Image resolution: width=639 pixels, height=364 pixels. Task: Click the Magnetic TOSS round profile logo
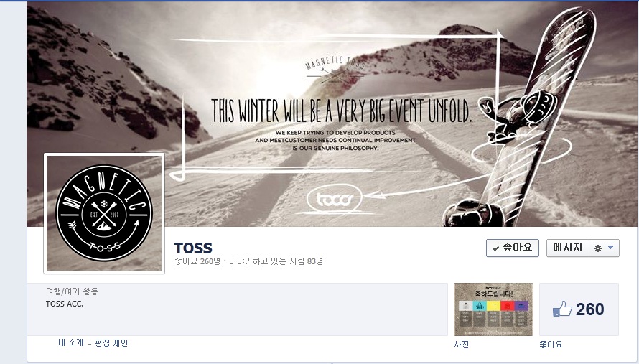[x=104, y=213]
